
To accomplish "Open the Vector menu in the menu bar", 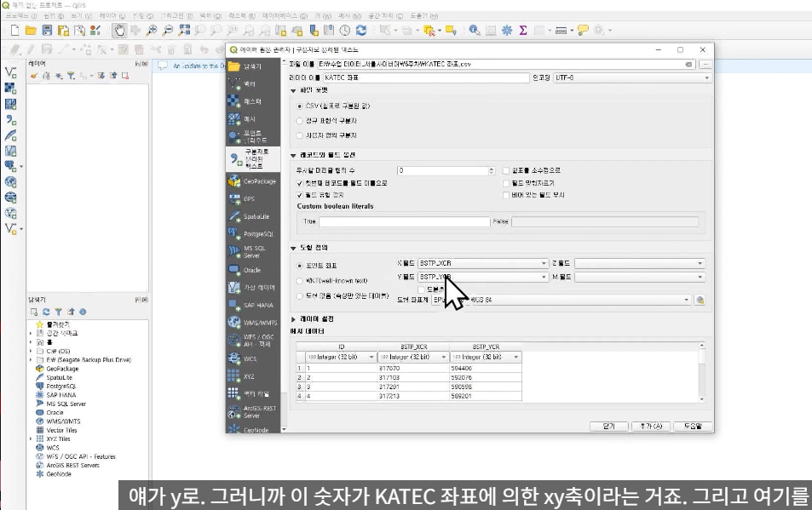I will point(210,16).
